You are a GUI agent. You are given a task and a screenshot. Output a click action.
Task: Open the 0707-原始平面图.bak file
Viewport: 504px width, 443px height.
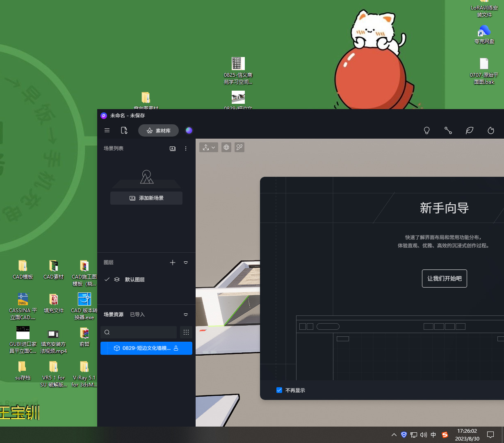484,71
